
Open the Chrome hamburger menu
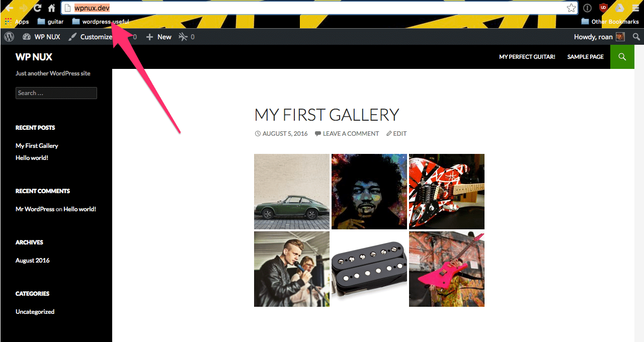click(636, 8)
